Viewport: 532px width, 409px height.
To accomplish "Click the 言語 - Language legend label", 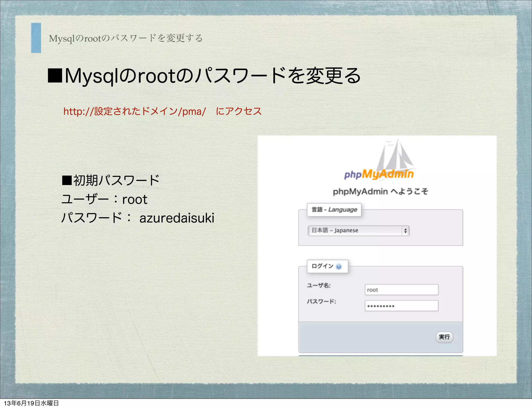I will point(334,209).
